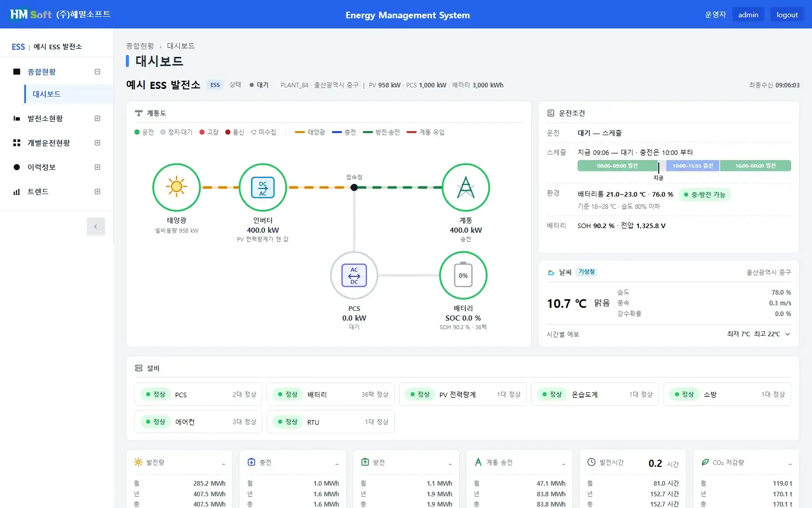Screen dimensions: 812x508
Task: Click the PCS AC/DC node icon
Action: (x=354, y=275)
